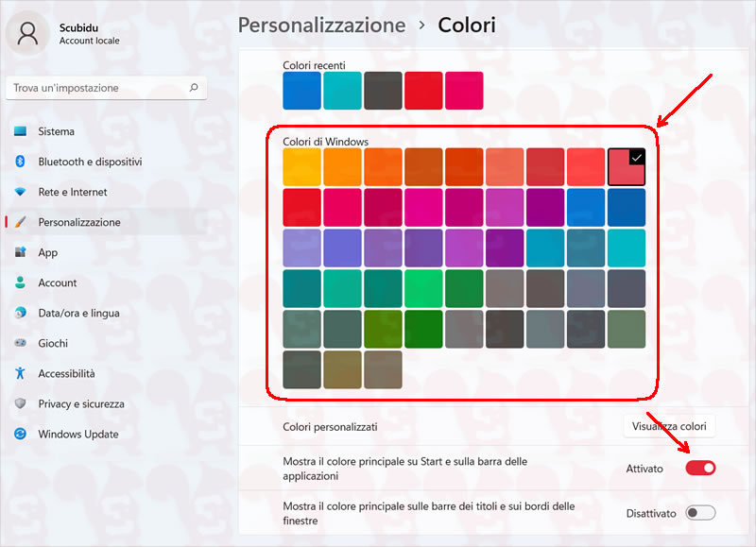The width and height of the screenshot is (756, 547).
Task: Select Personalizzazione in the sidebar
Action: [106, 222]
